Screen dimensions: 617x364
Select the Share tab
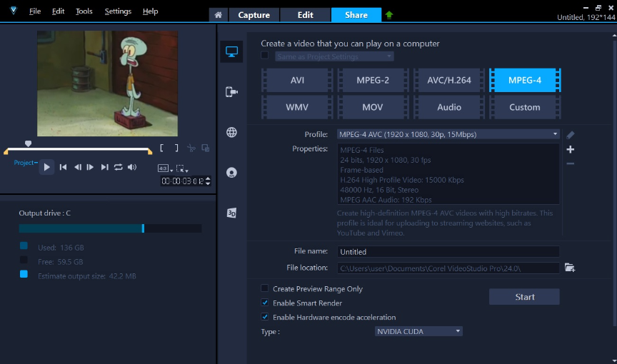pos(356,15)
